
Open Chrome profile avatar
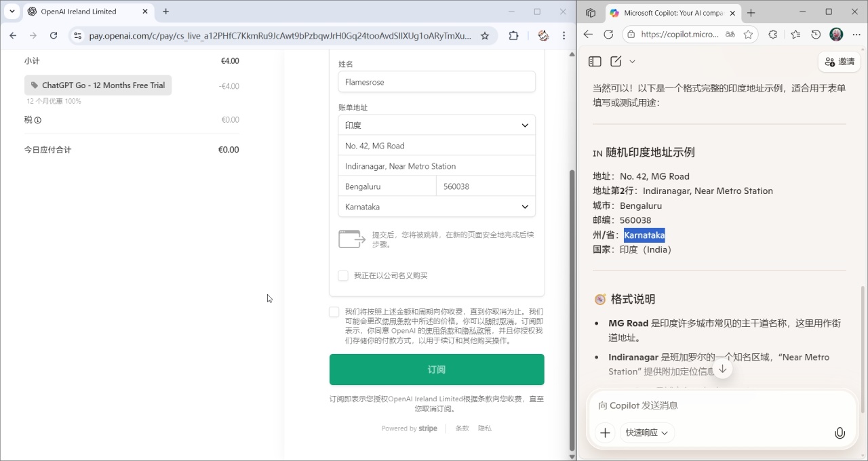543,36
